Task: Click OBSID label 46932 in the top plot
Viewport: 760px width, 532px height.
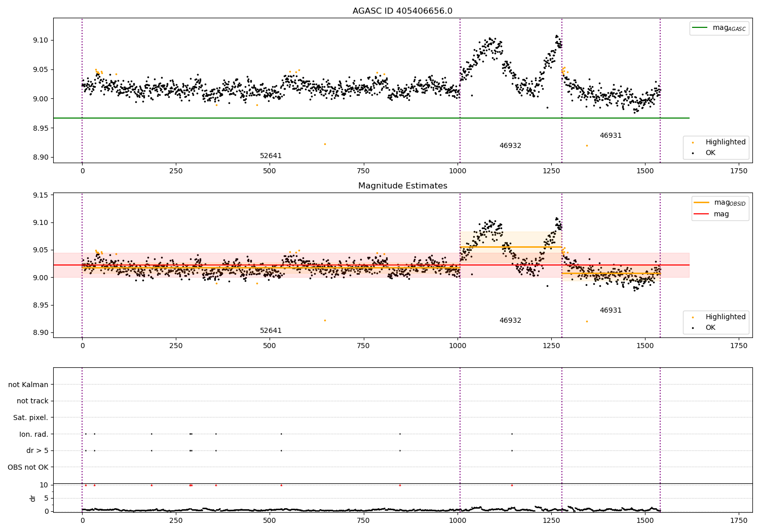Action: (510, 146)
